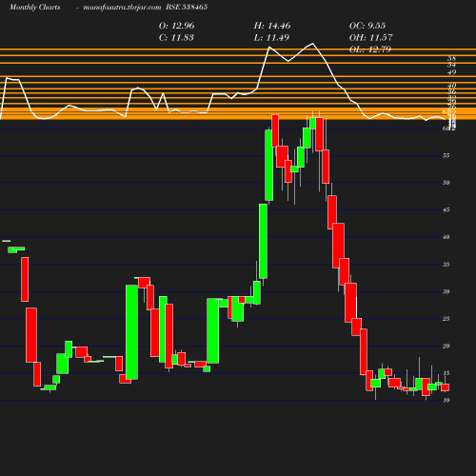Click the price axis label '40' on the blue gridline
The image size is (476, 476).
[x=446, y=237]
